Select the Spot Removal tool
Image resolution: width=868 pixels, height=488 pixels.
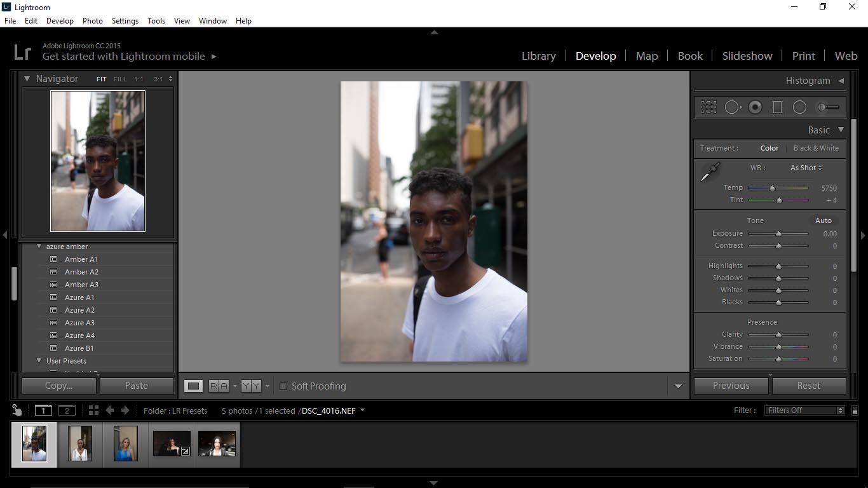click(x=733, y=107)
